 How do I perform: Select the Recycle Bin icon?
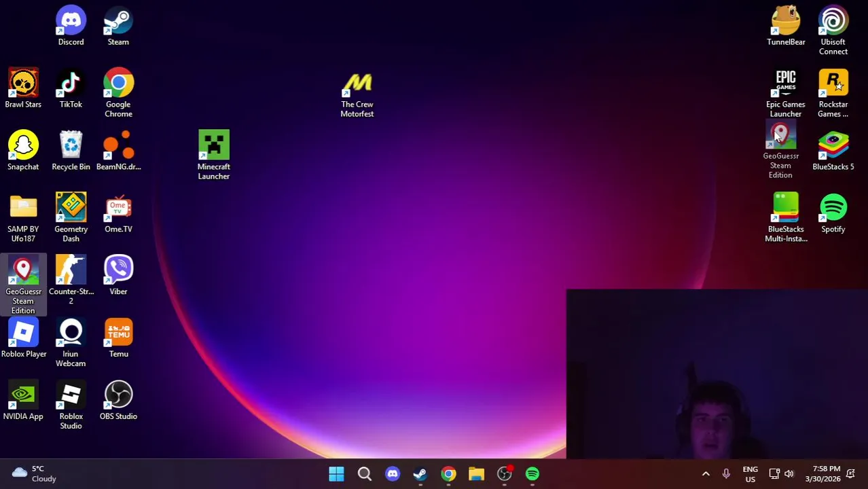click(x=71, y=151)
